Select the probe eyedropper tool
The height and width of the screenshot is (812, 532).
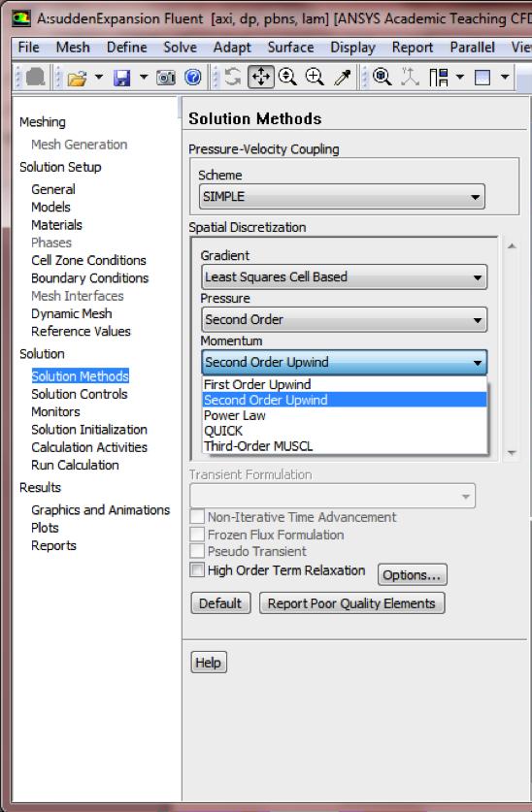click(343, 78)
